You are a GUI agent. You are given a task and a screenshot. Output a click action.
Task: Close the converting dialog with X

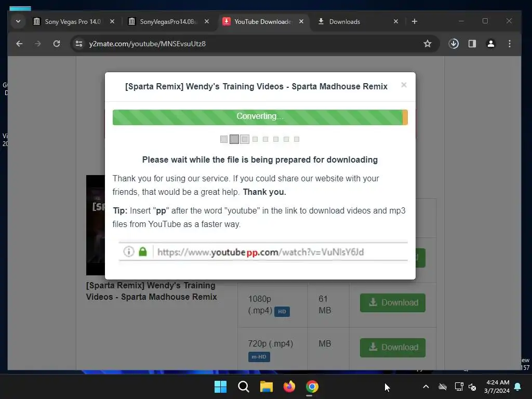[404, 85]
